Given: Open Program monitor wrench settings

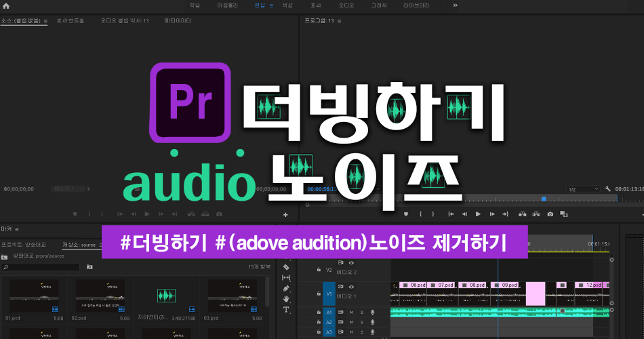Looking at the screenshot, I should point(608,189).
